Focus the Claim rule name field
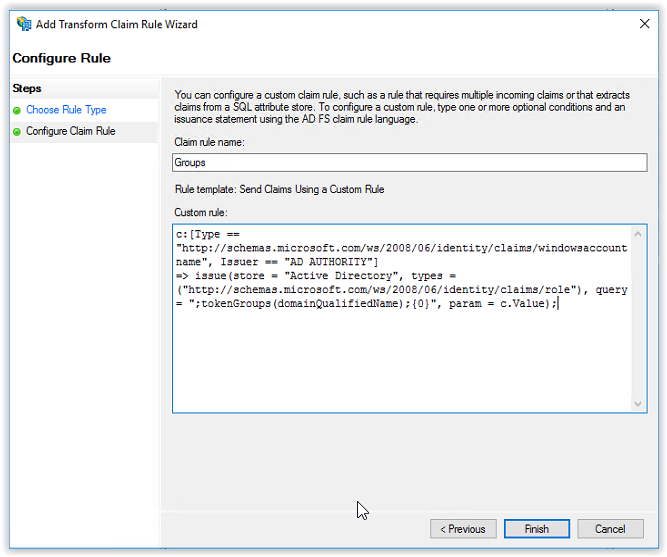This screenshot has height=557, width=667. coord(410,163)
